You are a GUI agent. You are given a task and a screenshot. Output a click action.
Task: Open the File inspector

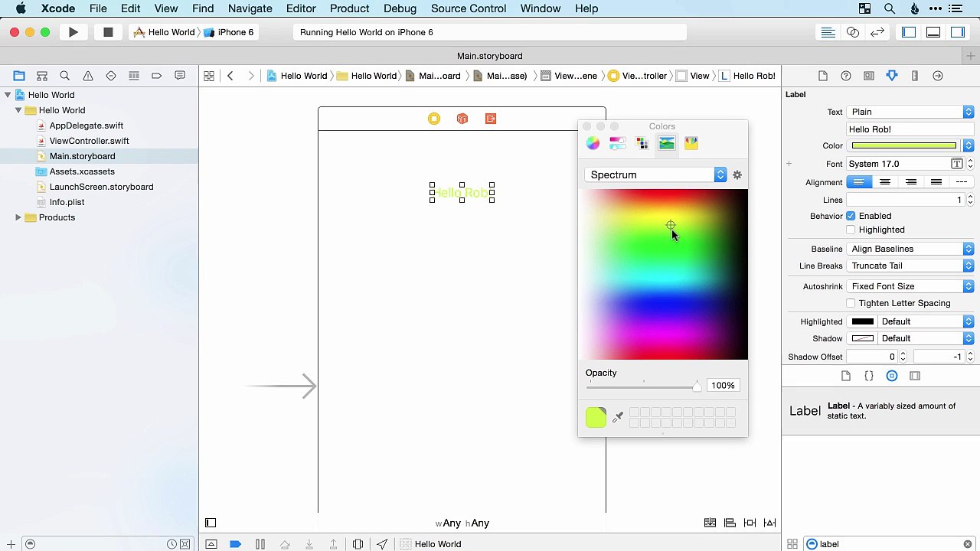[823, 76]
